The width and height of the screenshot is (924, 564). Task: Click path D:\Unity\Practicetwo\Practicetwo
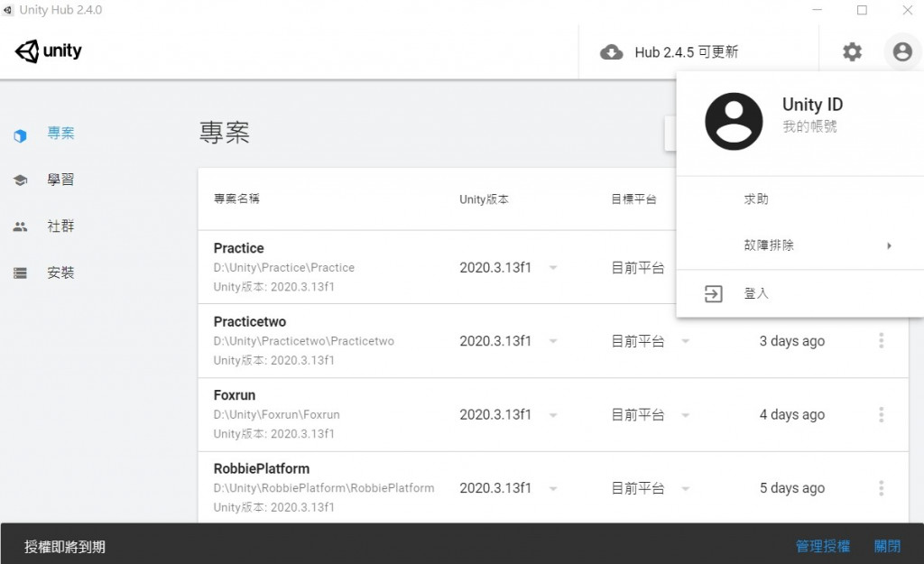pyautogui.click(x=303, y=341)
